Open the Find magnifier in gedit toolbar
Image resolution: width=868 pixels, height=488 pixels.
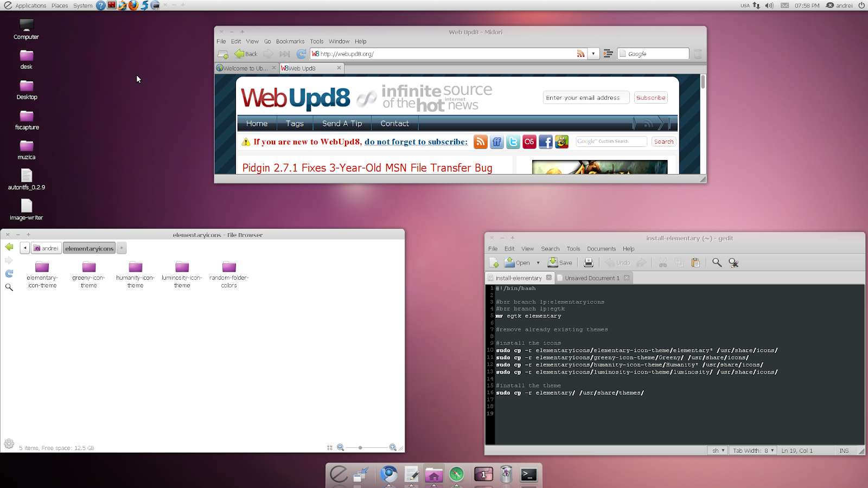(x=717, y=262)
